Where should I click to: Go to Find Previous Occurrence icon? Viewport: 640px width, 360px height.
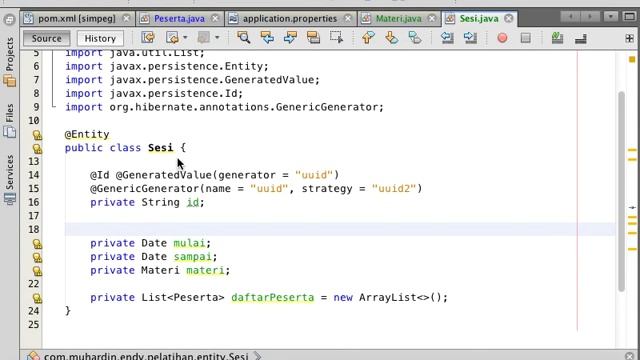(267, 38)
